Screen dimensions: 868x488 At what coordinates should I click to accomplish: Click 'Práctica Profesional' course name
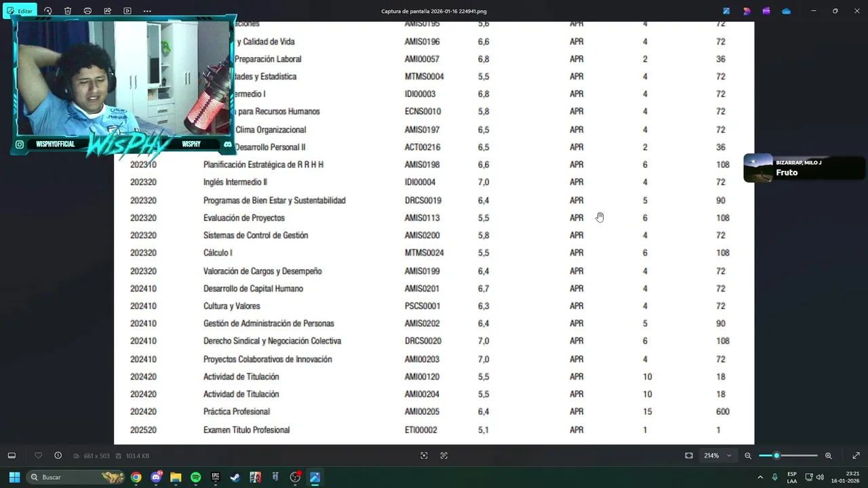click(237, 411)
